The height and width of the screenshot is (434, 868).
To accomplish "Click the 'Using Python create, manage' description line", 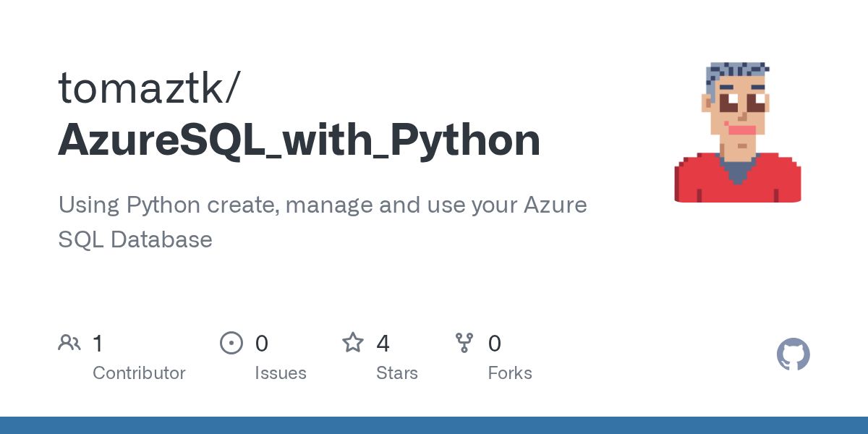I will (322, 205).
